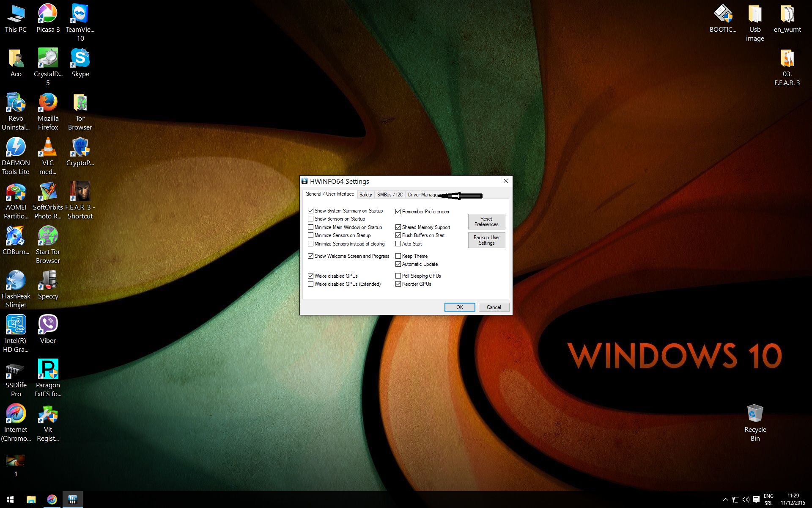This screenshot has height=508, width=812.
Task: Disable Automatic Update checkbox
Action: click(x=398, y=264)
